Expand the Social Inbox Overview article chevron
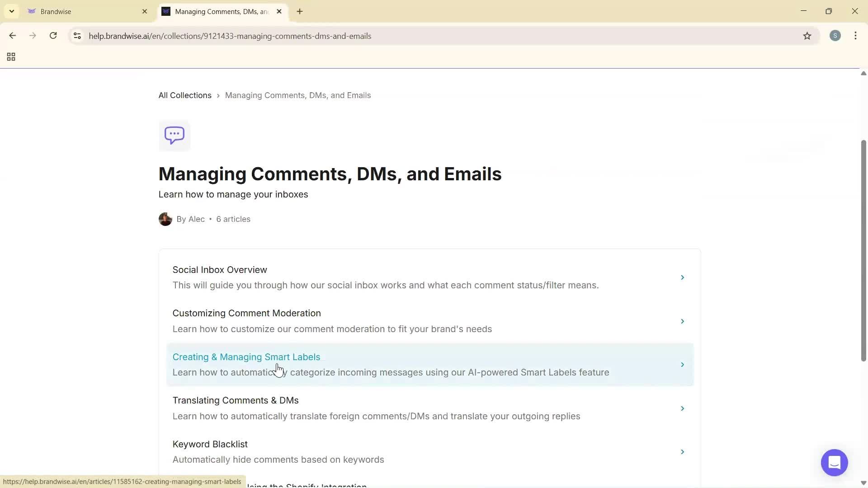The width and height of the screenshot is (868, 488). [683, 277]
